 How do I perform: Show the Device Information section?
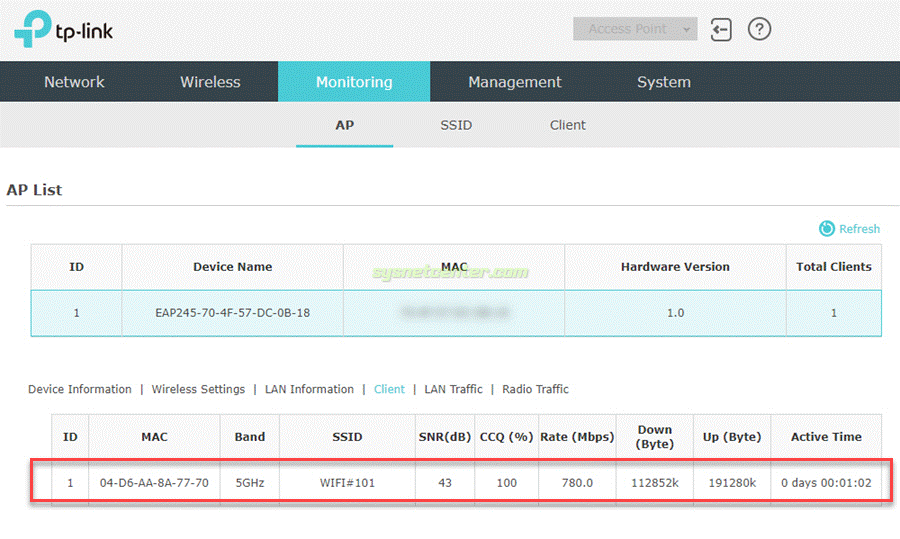[x=80, y=389]
